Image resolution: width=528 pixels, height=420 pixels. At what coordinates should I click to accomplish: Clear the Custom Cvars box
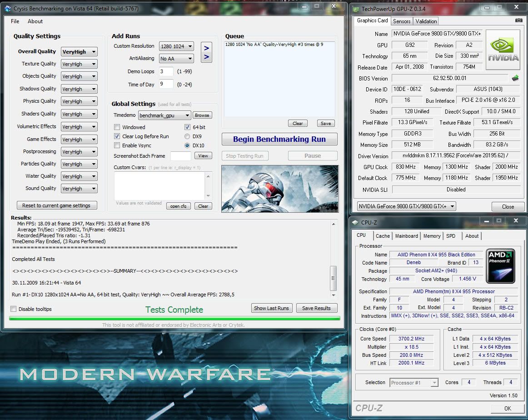tap(203, 206)
